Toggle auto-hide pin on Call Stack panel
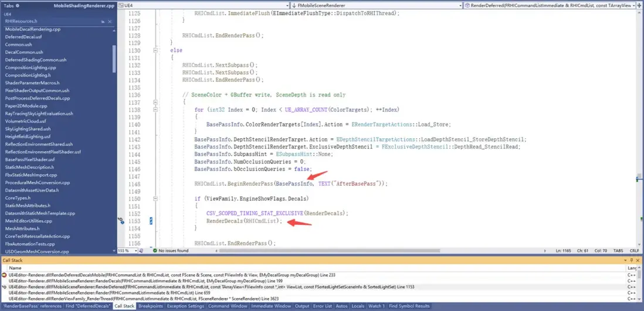Viewport: 644px width, 311px height. point(632,260)
